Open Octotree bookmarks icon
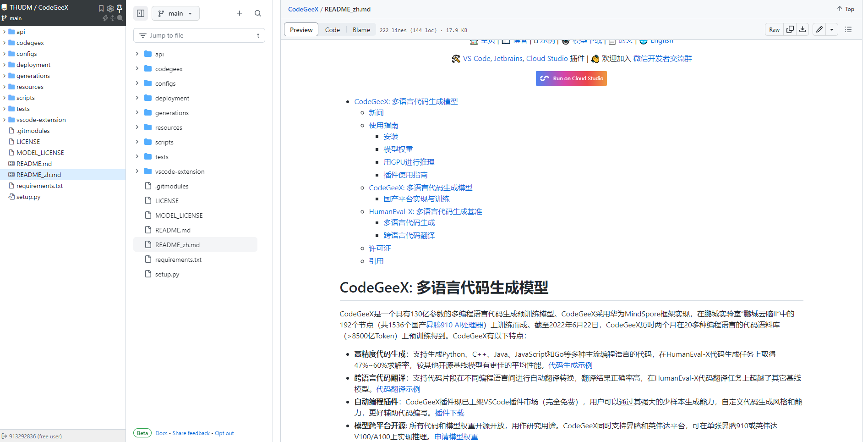 pos(101,8)
